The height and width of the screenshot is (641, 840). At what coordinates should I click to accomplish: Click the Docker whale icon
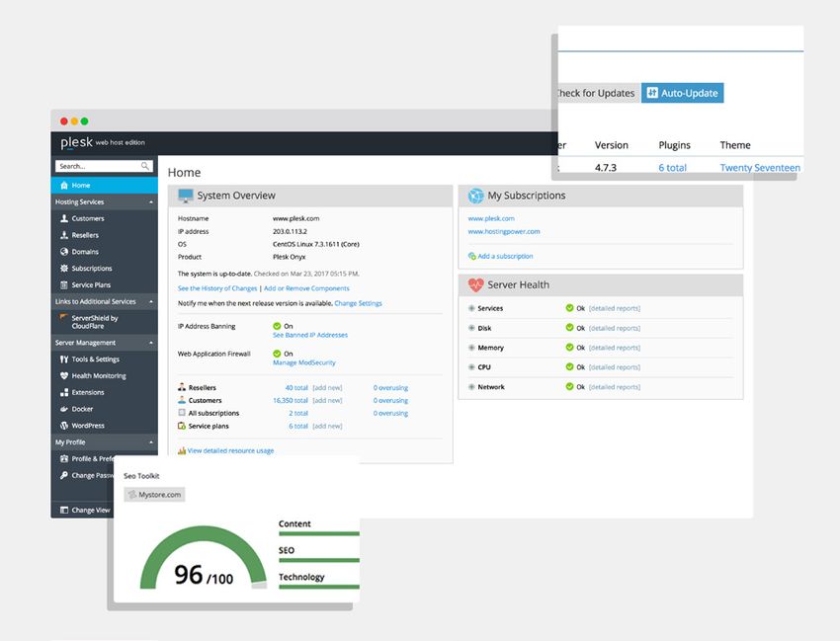click(64, 409)
